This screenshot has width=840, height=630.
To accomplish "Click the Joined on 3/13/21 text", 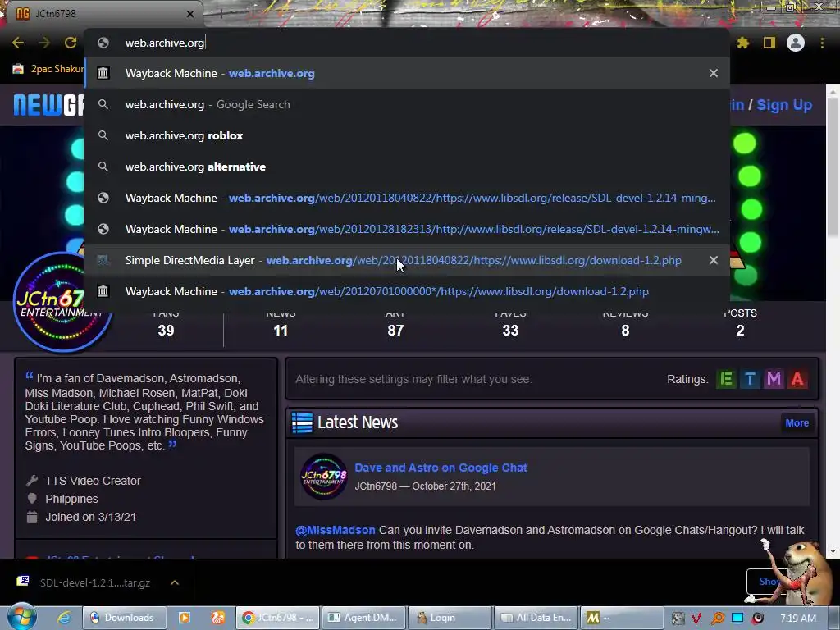I will tap(90, 518).
